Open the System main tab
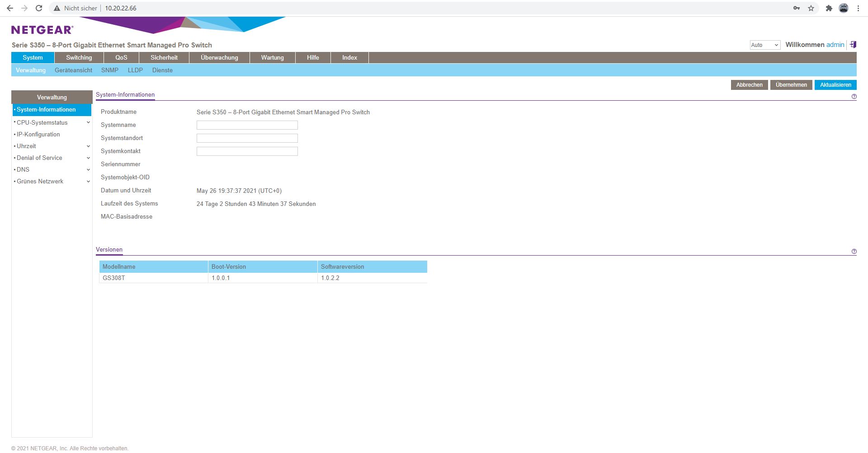 click(x=33, y=58)
